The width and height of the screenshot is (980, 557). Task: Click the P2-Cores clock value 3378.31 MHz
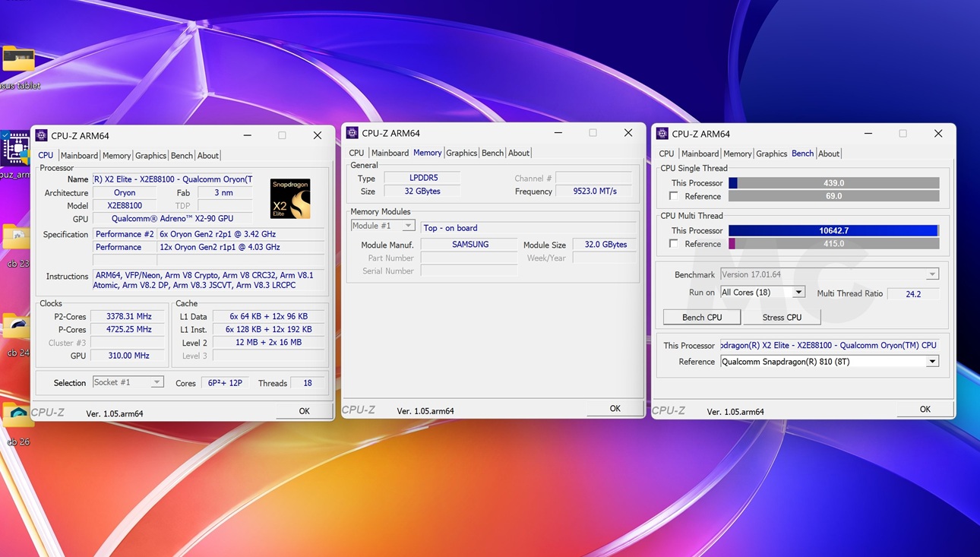128,316
